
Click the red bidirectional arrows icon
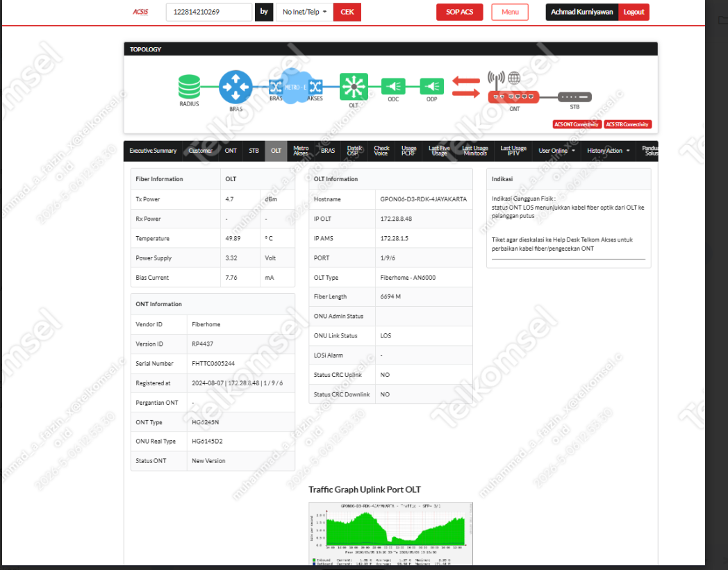[x=465, y=87]
